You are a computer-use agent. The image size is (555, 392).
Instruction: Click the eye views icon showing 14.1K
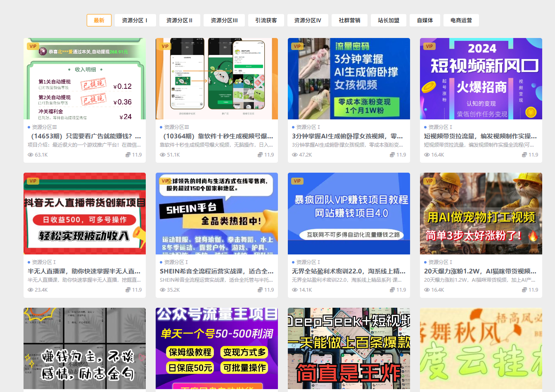coord(295,290)
